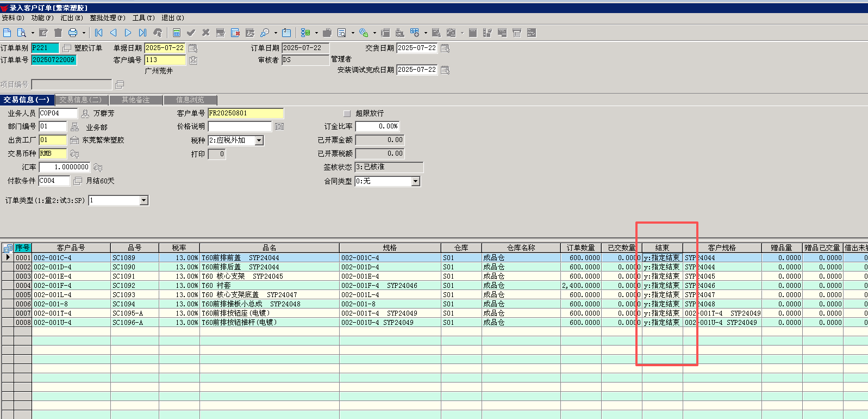Go to next record arrow
The image size is (868, 419).
pyautogui.click(x=128, y=33)
